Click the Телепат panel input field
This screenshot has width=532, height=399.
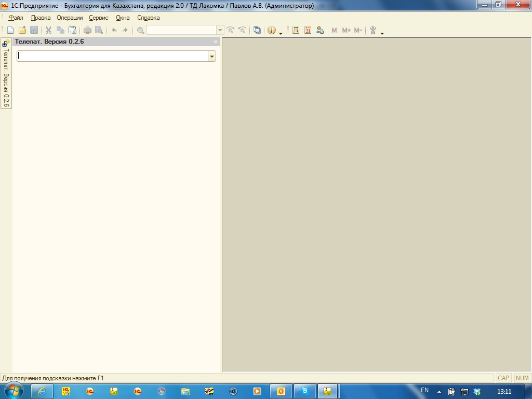pyautogui.click(x=112, y=56)
